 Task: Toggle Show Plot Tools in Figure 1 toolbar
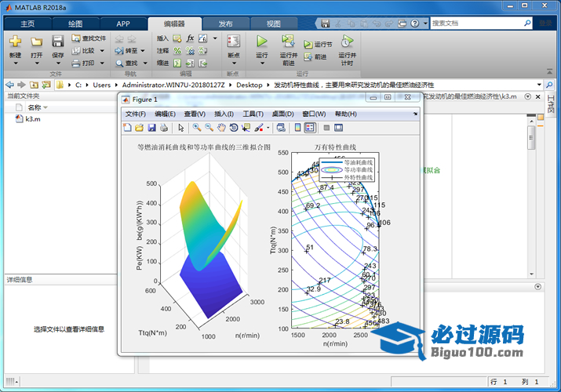(338, 128)
